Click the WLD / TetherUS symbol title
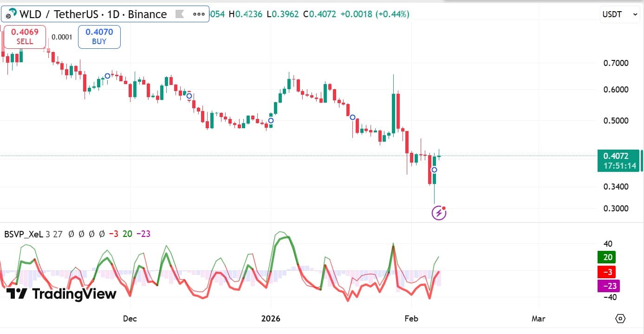This screenshot has width=644, height=334. (x=93, y=14)
